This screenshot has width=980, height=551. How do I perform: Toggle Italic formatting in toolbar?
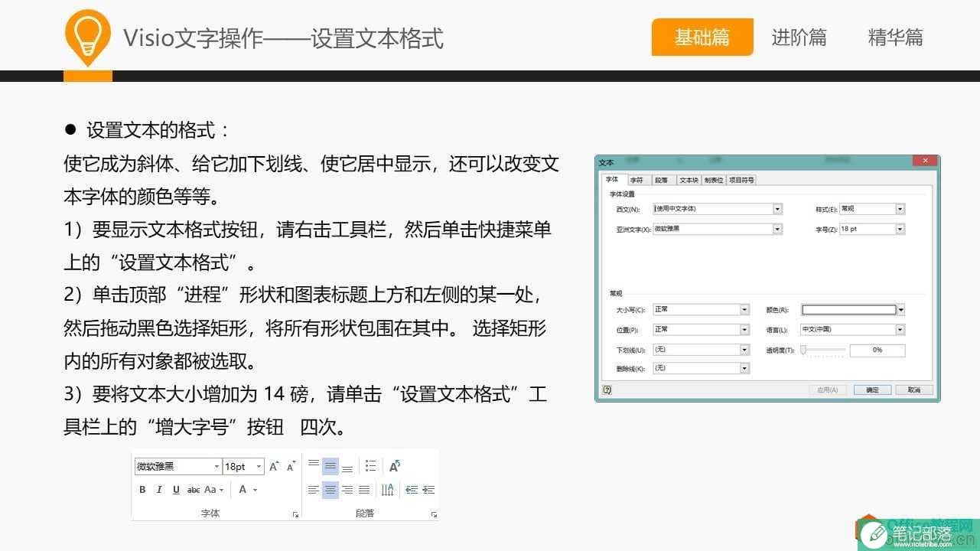[x=159, y=490]
